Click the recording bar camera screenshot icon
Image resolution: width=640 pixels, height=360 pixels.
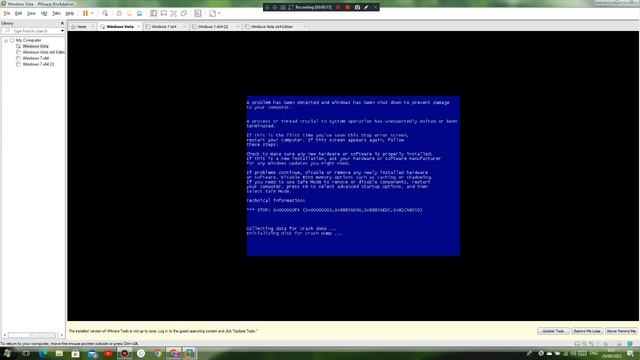click(x=357, y=7)
